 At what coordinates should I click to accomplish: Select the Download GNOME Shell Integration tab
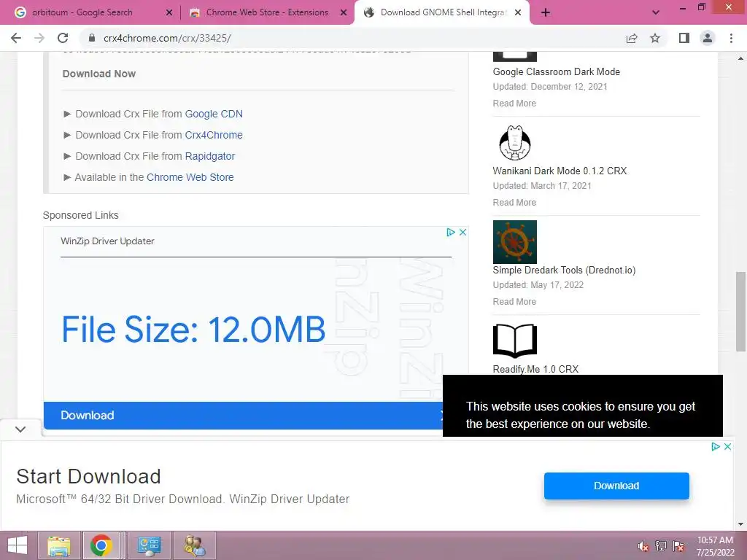(443, 12)
